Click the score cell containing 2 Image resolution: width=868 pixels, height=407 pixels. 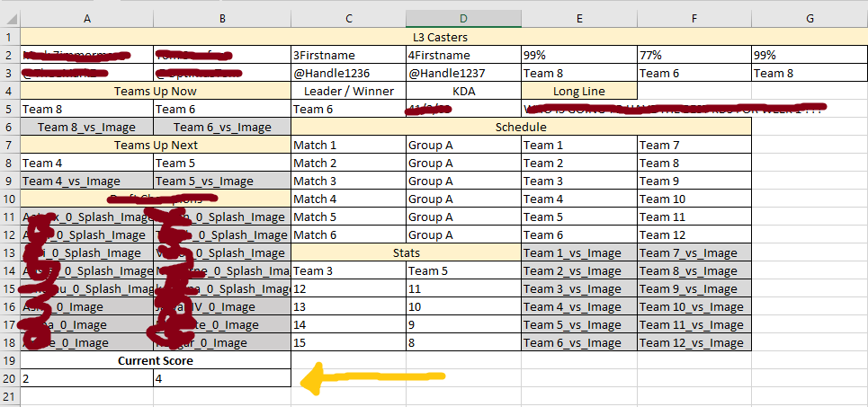(87, 379)
